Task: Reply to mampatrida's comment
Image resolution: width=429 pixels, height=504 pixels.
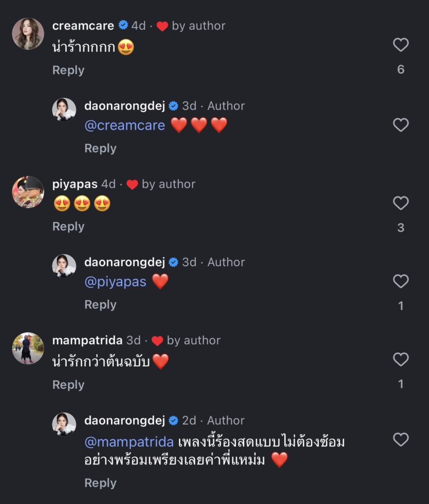Action: [68, 384]
